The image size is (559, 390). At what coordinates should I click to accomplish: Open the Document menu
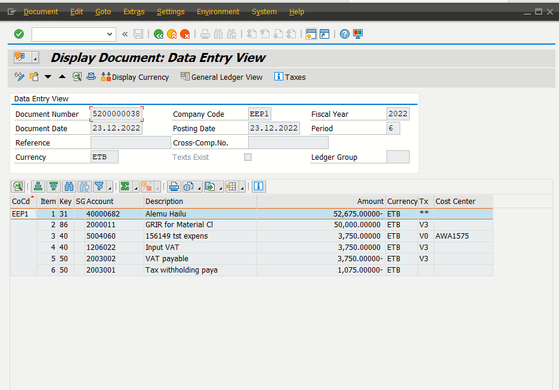41,12
